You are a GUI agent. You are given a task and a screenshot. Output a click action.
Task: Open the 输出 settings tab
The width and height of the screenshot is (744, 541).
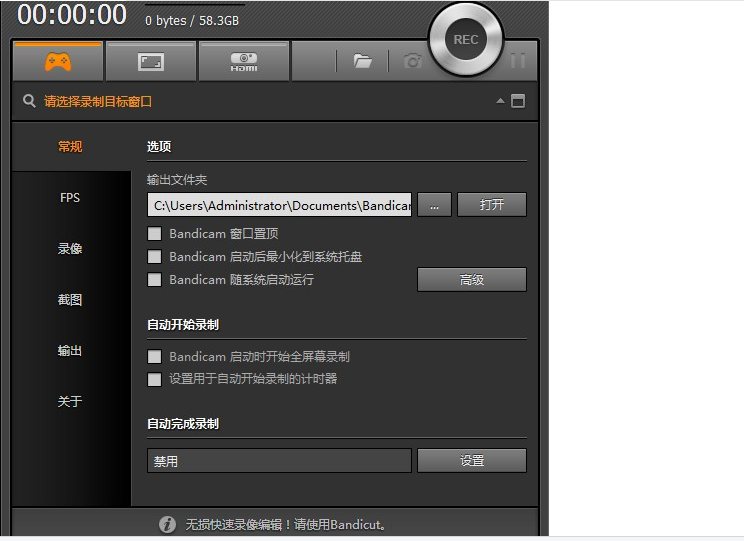[70, 351]
